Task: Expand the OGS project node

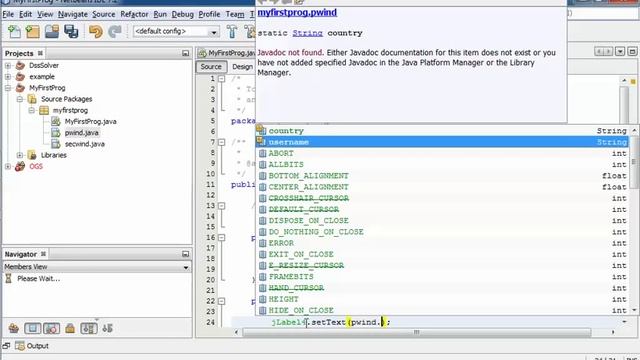Action: coord(8,166)
